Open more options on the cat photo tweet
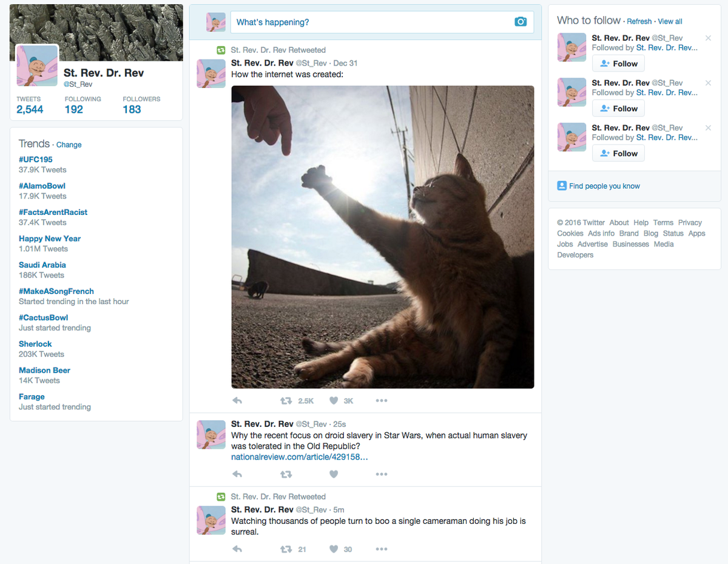This screenshot has width=728, height=564. click(381, 401)
